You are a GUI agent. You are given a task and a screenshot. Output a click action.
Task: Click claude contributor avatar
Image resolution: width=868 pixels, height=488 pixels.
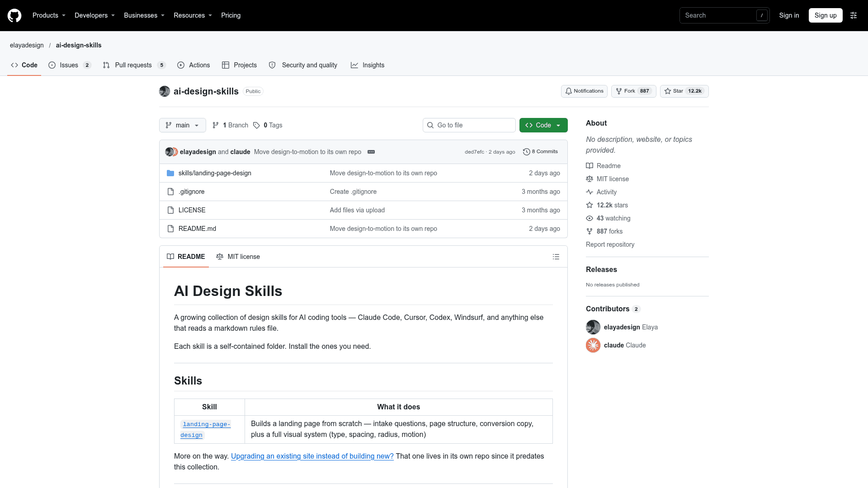(x=593, y=345)
